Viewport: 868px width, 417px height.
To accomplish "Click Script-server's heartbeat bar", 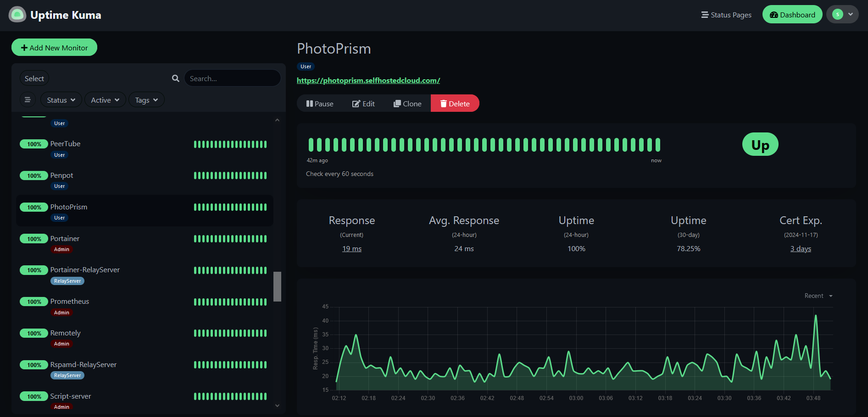I will (230, 396).
